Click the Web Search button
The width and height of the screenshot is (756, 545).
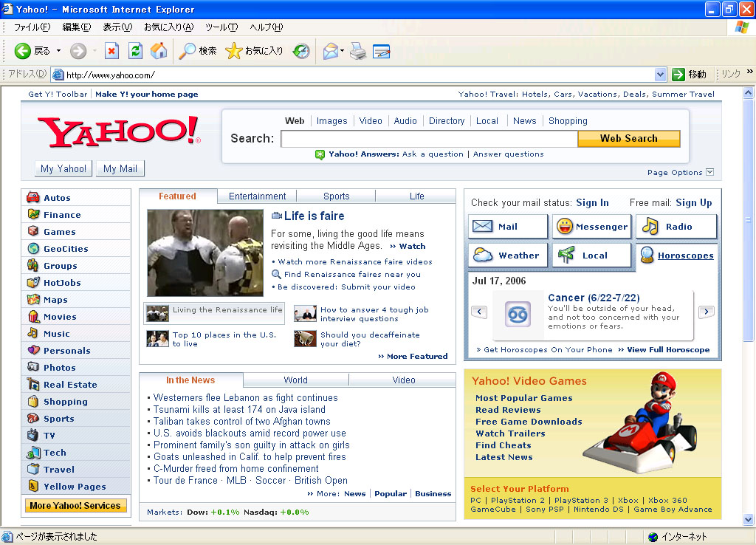pyautogui.click(x=629, y=138)
